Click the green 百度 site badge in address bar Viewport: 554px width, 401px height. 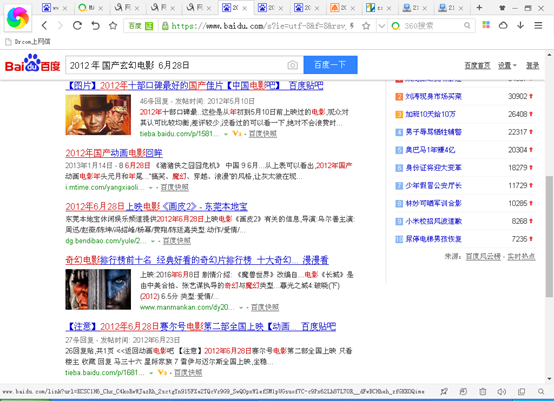(141, 26)
